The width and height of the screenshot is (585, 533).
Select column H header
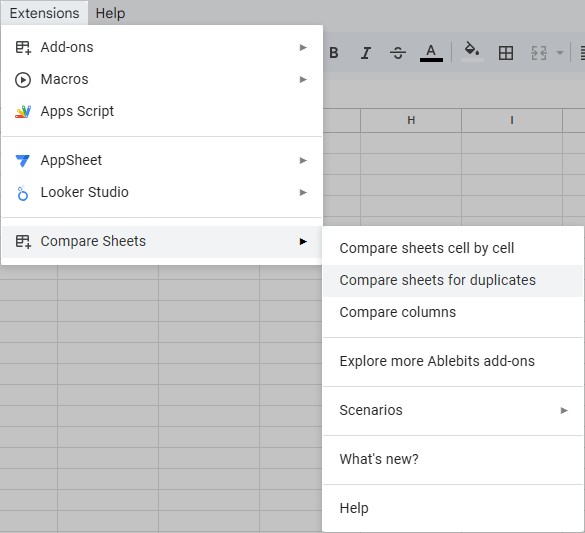pyautogui.click(x=411, y=120)
